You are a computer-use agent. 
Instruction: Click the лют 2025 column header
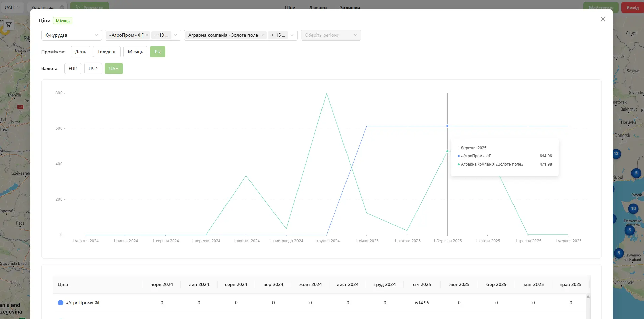click(x=459, y=284)
